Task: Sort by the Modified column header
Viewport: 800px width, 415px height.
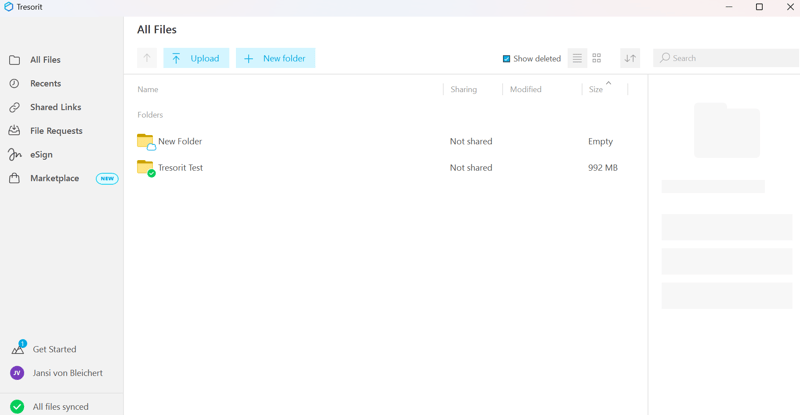Action: point(526,89)
